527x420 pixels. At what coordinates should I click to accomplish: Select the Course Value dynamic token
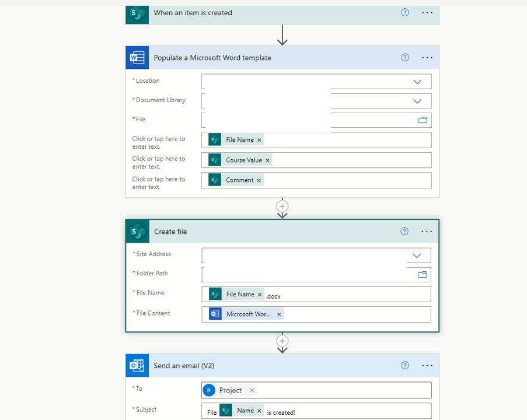click(240, 160)
